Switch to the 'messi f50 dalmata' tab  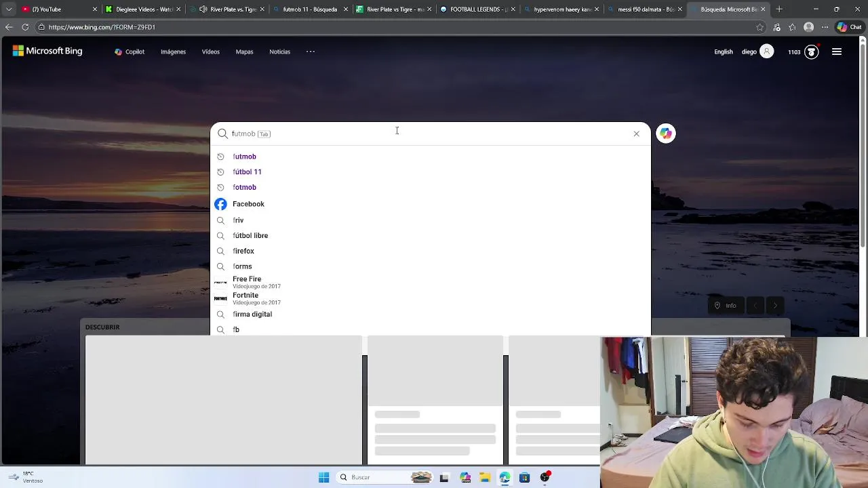click(645, 9)
